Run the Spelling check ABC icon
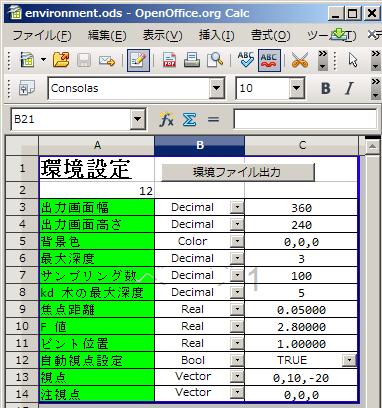This screenshot has height=408, width=382. [x=246, y=60]
